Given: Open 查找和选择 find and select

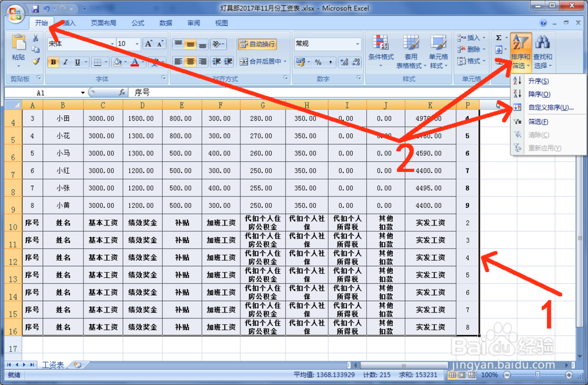Looking at the screenshot, I should tap(542, 51).
